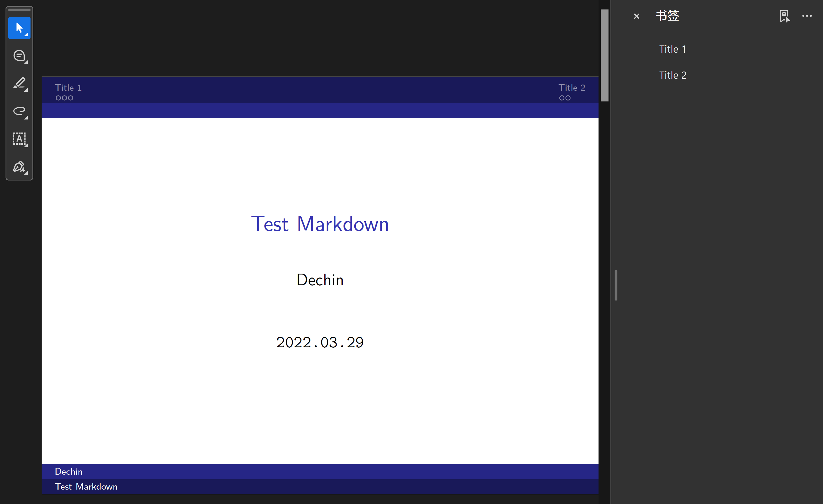Open the comment bubble tool
Viewport: 823px width, 504px height.
pos(19,56)
